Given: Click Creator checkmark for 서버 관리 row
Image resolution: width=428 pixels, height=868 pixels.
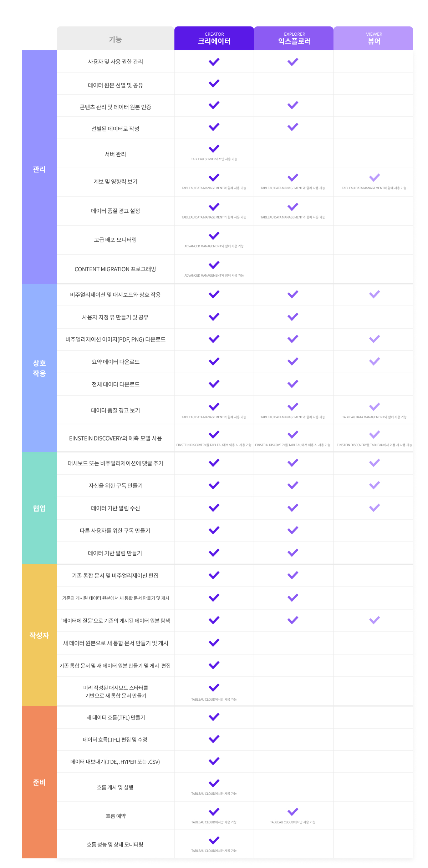Looking at the screenshot, I should point(214,149).
